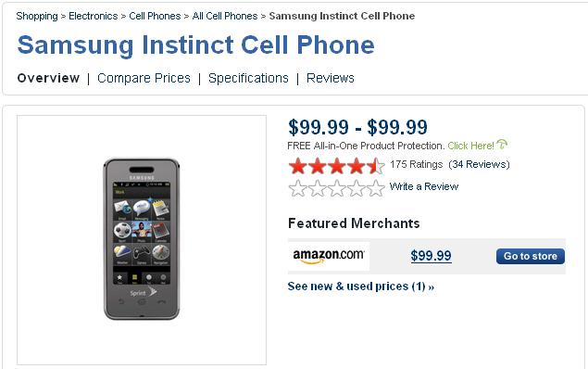The image size is (588, 369).
Task: Go to Electronics in the breadcrumb
Action: pyautogui.click(x=93, y=16)
